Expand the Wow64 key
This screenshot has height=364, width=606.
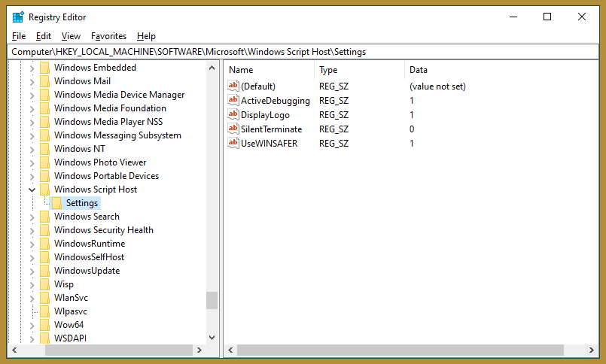coord(32,325)
